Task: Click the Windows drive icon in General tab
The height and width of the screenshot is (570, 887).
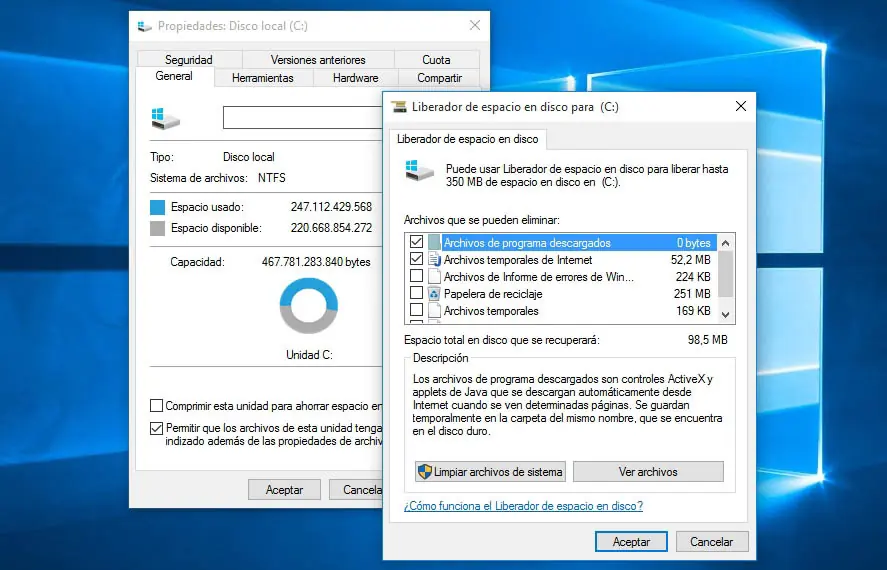Action: click(x=166, y=118)
